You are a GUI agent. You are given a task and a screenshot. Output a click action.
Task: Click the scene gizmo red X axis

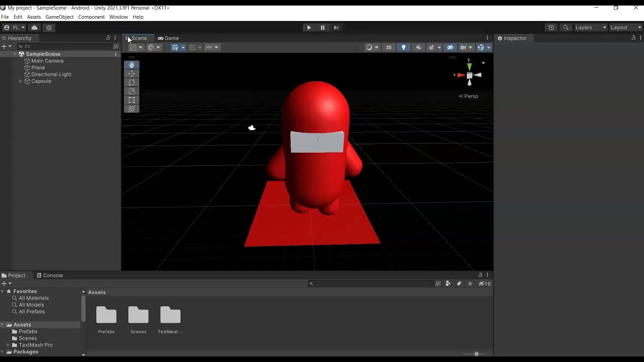point(460,75)
